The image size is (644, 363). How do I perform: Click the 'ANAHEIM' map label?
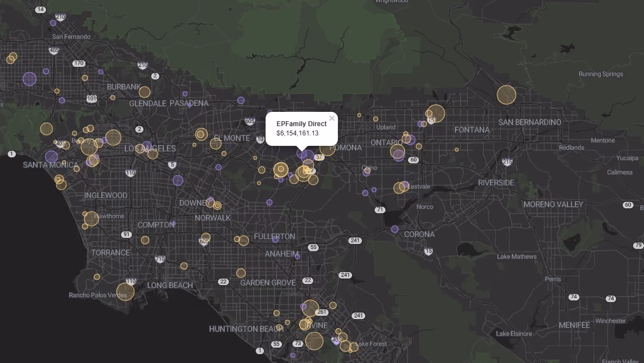(x=281, y=254)
